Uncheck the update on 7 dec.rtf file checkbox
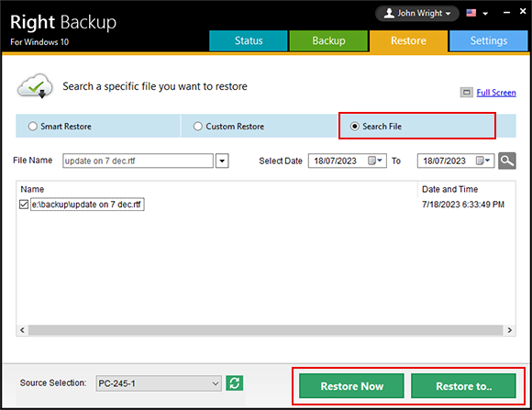 tap(24, 205)
